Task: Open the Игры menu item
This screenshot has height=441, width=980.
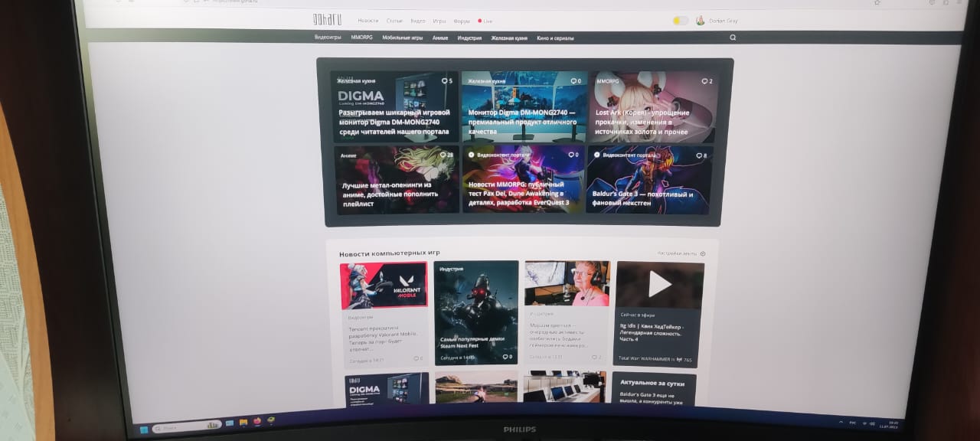Action: (x=439, y=21)
